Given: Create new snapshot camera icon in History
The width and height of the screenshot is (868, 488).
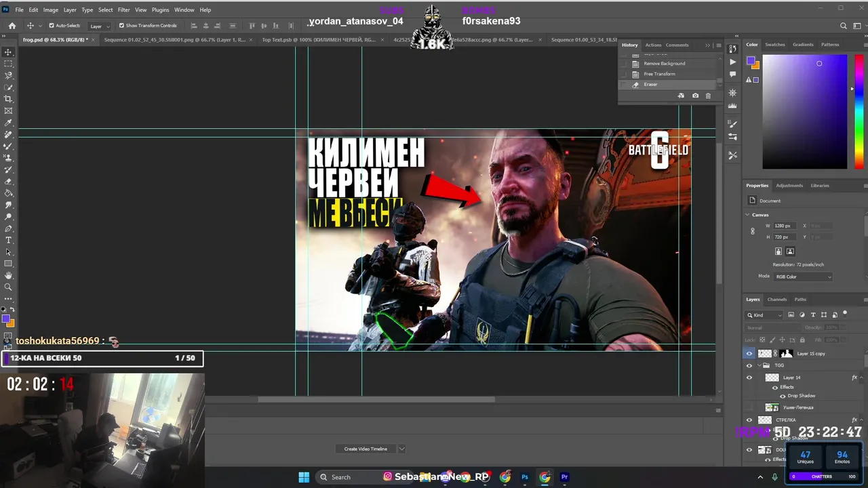Looking at the screenshot, I should 695,96.
